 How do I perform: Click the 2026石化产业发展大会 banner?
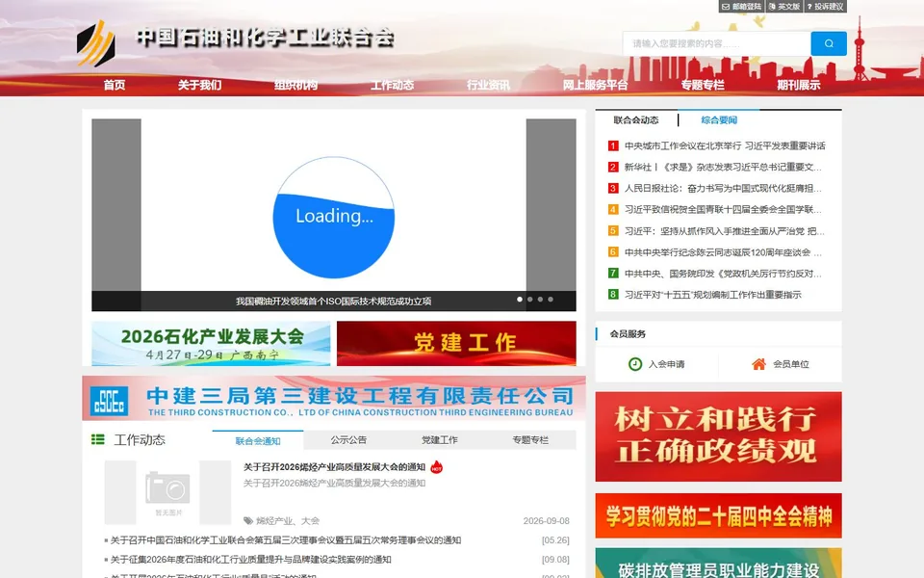(211, 343)
